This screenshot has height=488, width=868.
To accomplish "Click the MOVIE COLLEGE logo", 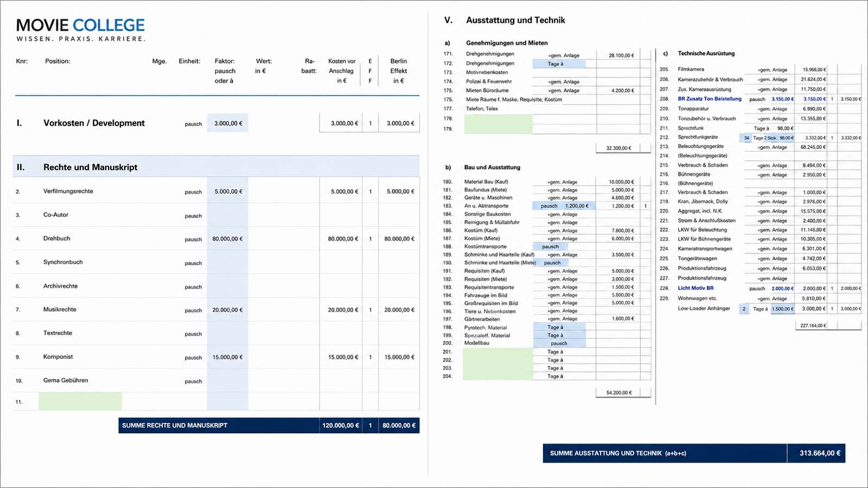I will point(81,30).
